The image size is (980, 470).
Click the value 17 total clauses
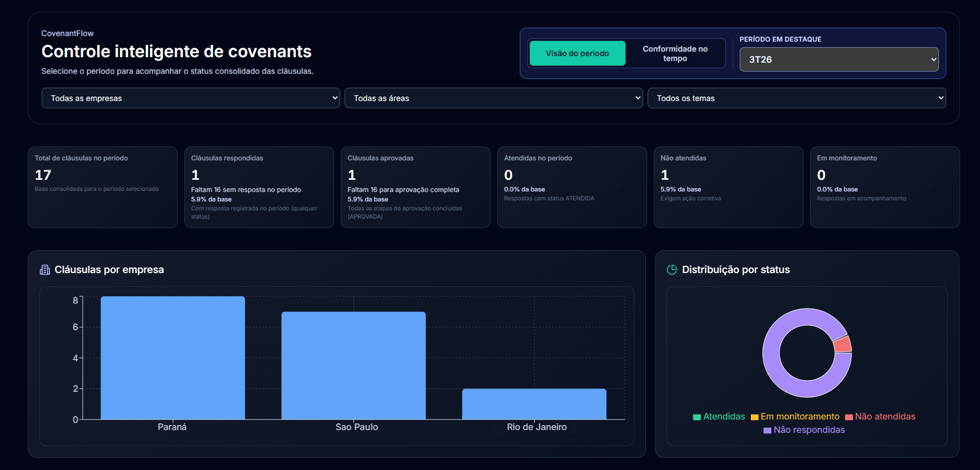tap(43, 175)
